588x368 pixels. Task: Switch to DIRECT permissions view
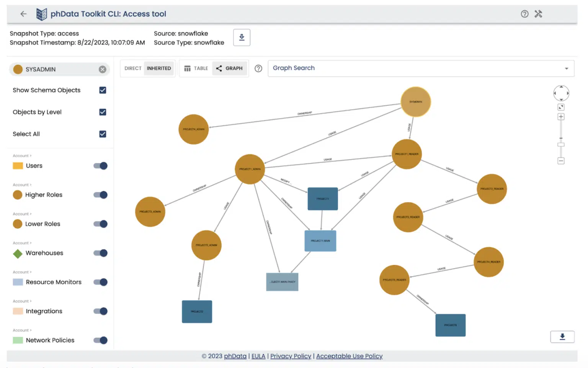[x=132, y=68]
